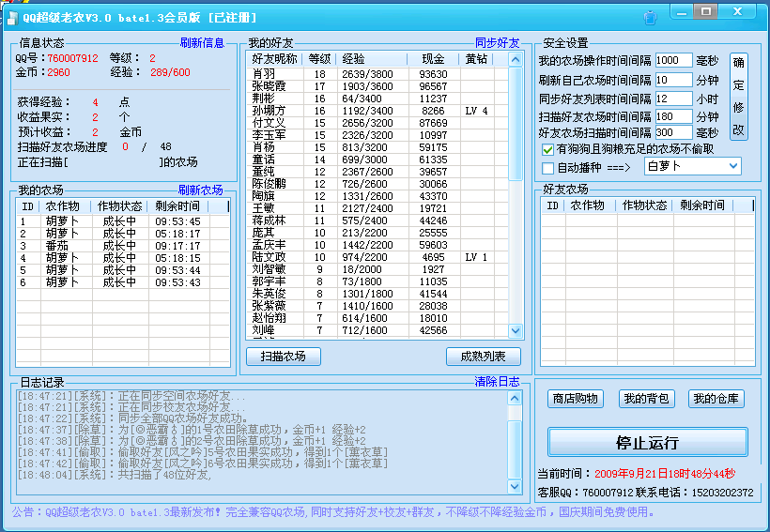The height and width of the screenshot is (532, 770).
Task: Sort friends by 等级 column header
Action: (319, 59)
